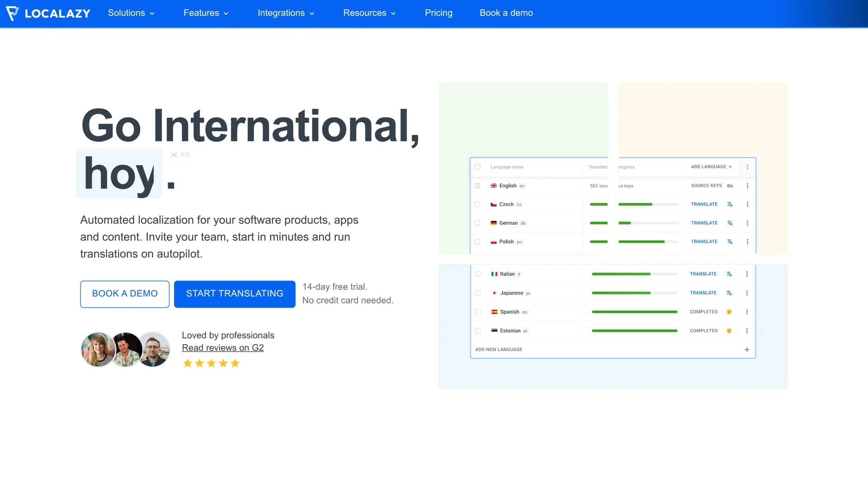Click Estonian COMPLETED smiley icon
This screenshot has height=488, width=868.
coord(729,331)
